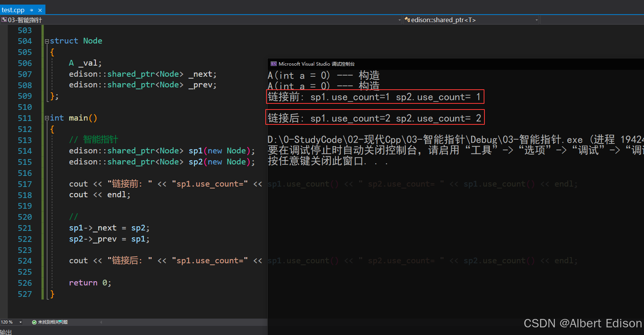This screenshot has height=335, width=644.
Task: Select the test.cpp editor tab
Action: click(x=13, y=10)
